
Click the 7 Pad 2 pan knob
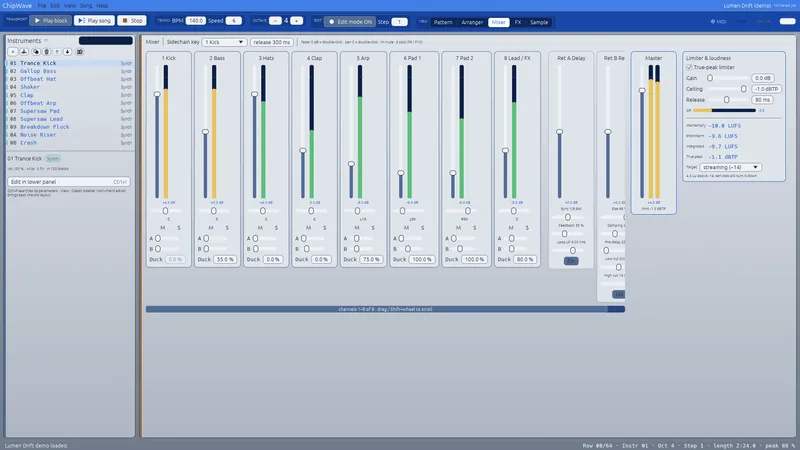[468, 211]
